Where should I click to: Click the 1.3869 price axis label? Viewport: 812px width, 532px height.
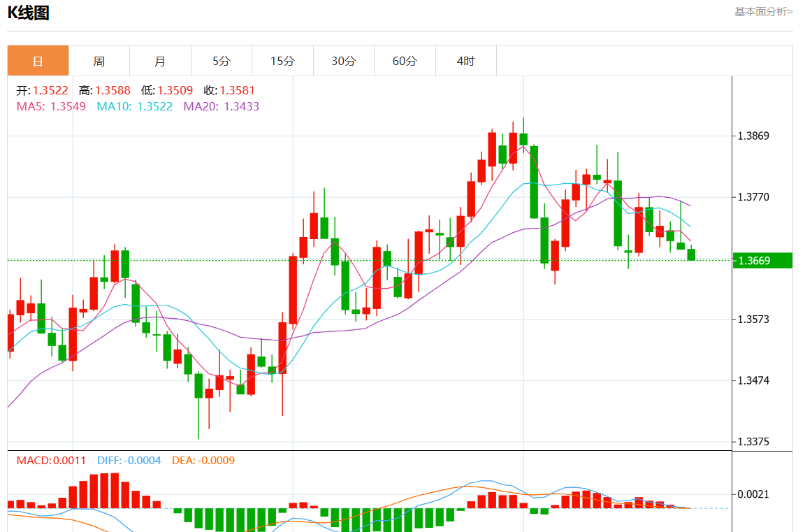click(753, 136)
